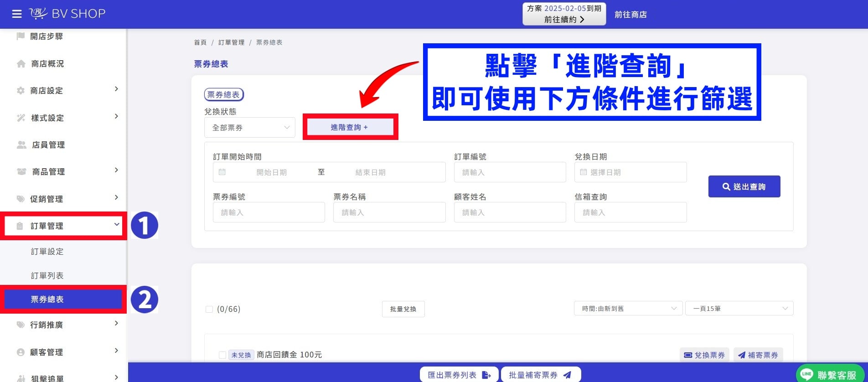Collapse the 訂單管理 sidebar chevron
The width and height of the screenshot is (868, 382).
pyautogui.click(x=117, y=224)
